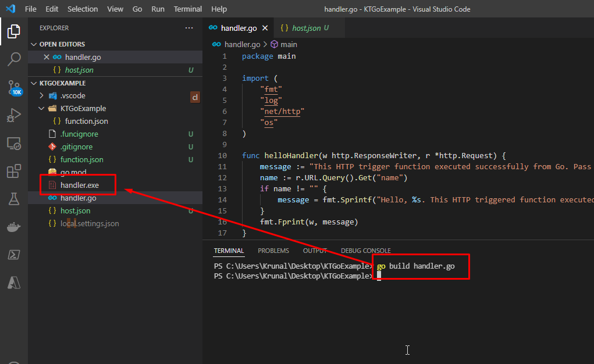Click the VS Code logo icon

click(10, 9)
